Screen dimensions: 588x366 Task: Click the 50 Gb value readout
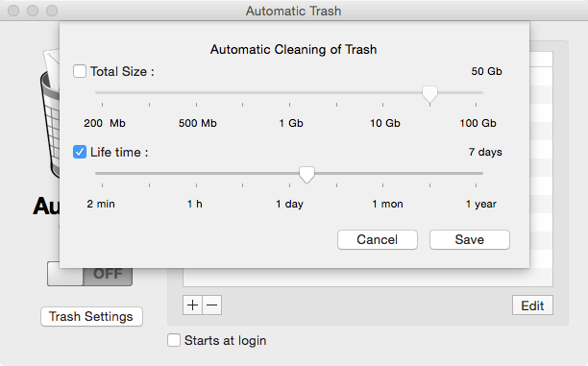coord(486,71)
